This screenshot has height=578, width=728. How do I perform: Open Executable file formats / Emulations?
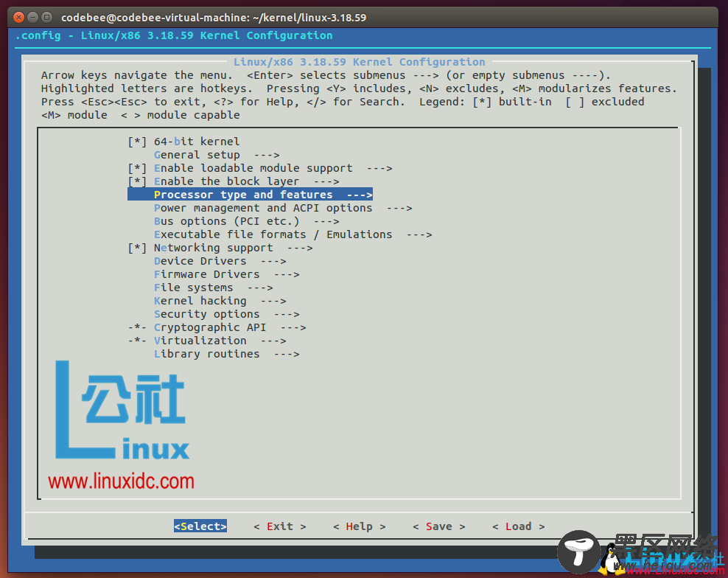[x=273, y=234]
